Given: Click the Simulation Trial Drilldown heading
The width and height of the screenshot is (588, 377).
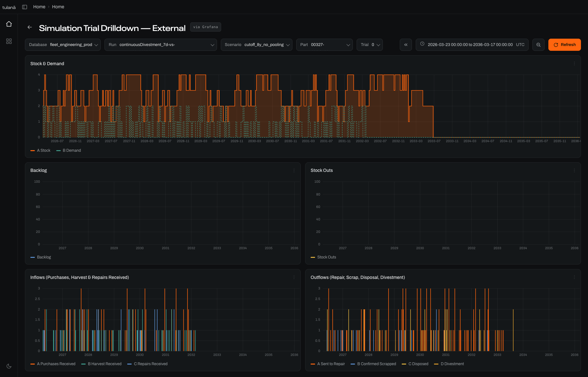Looking at the screenshot, I should (112, 28).
